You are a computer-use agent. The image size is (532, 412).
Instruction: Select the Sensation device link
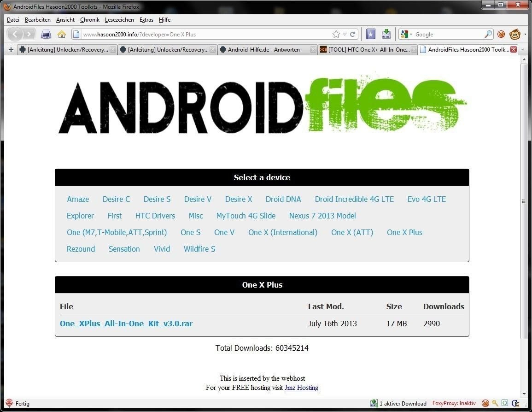(124, 249)
